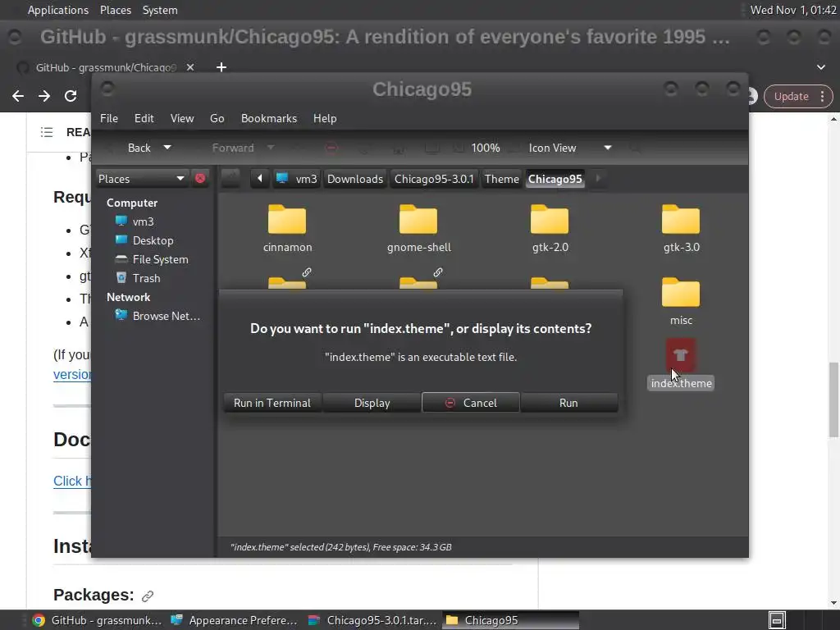Open the README outline list icon
Screen dimensions: 840x630
click(x=47, y=132)
